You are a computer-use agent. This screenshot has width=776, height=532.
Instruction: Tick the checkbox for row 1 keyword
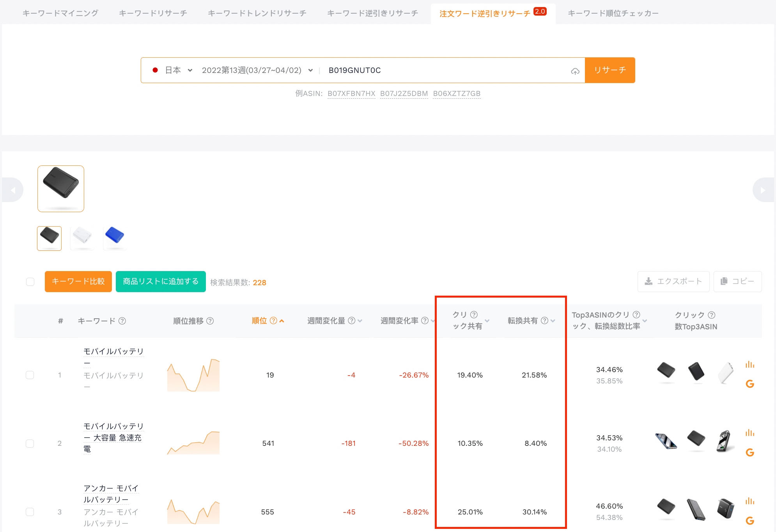(30, 375)
